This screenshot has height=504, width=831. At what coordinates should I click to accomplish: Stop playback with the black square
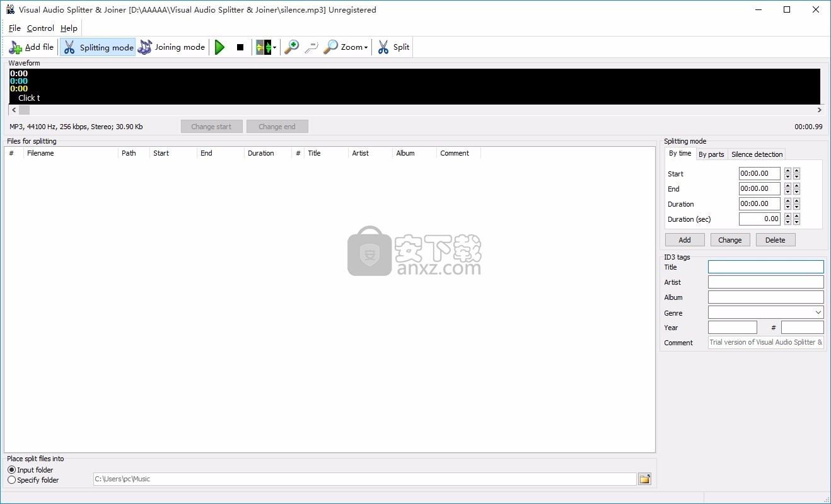(240, 47)
